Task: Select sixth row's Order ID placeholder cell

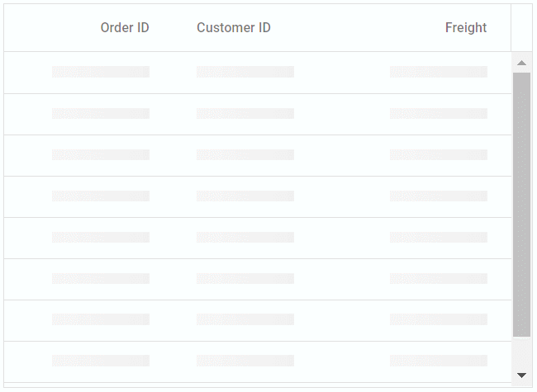Action: pyautogui.click(x=101, y=278)
